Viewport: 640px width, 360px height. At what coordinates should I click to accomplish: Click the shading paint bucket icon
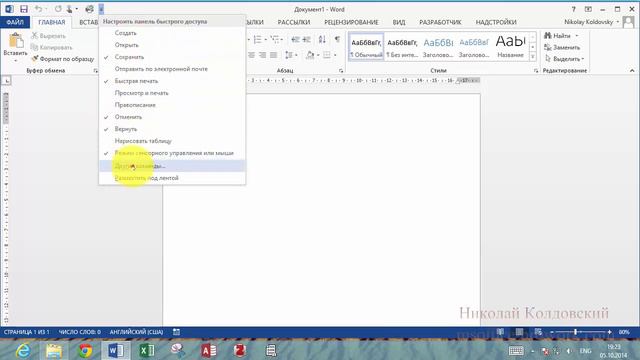click(x=310, y=55)
